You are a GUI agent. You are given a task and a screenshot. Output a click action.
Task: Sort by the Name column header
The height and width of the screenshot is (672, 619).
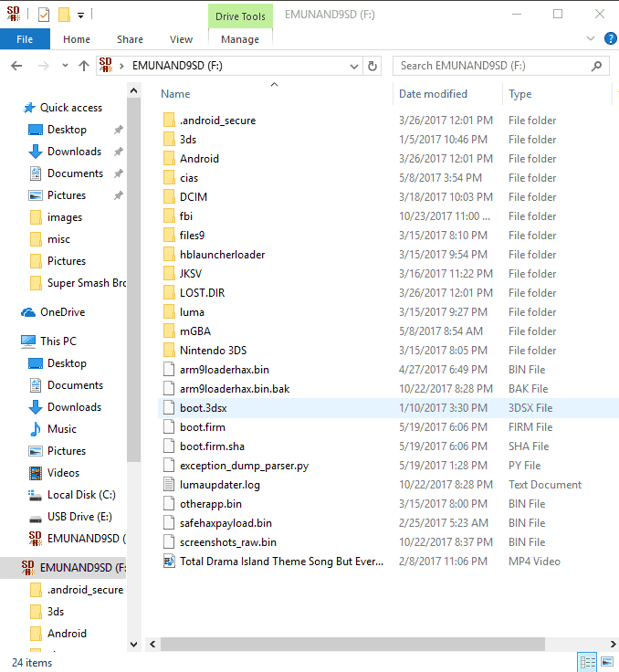[175, 94]
